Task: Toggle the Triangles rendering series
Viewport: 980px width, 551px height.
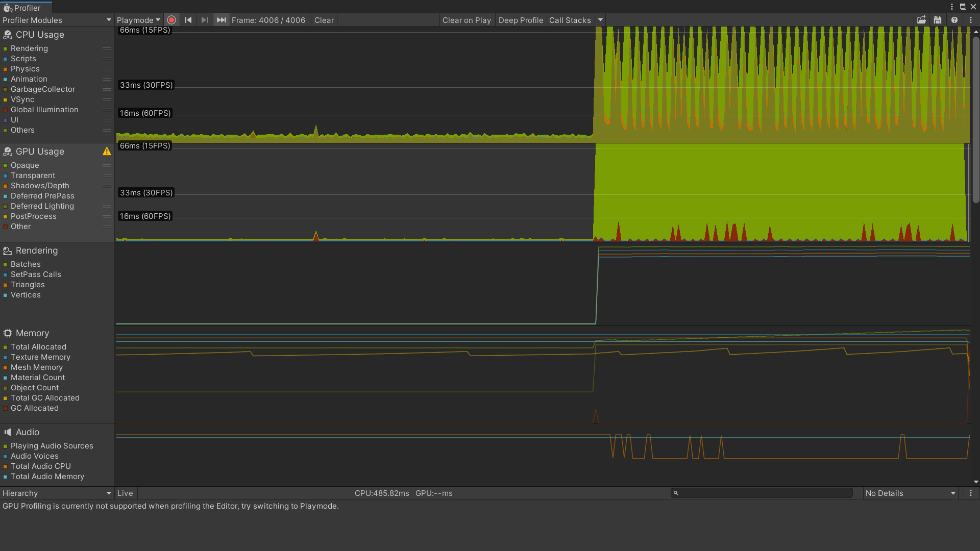Action: pyautogui.click(x=28, y=285)
